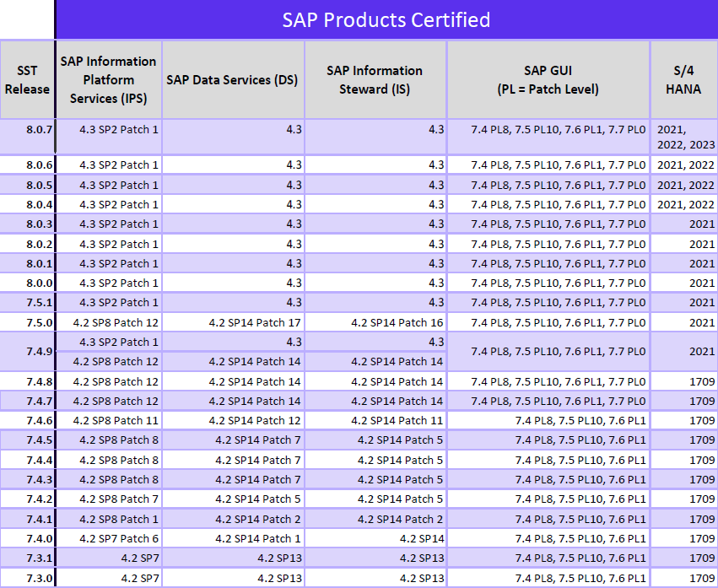Image resolution: width=718 pixels, height=588 pixels.
Task: Select the 7.4.5 release cell
Action: [27, 440]
